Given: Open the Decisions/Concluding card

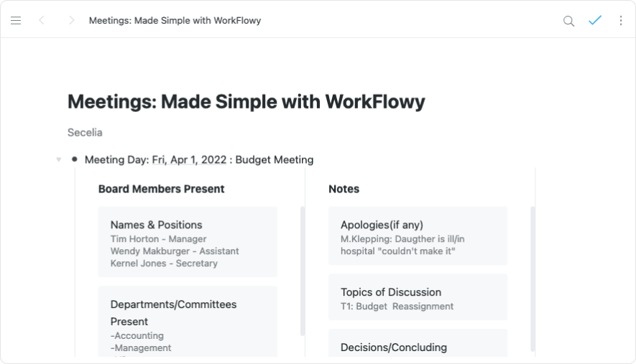Looking at the screenshot, I should click(418, 346).
